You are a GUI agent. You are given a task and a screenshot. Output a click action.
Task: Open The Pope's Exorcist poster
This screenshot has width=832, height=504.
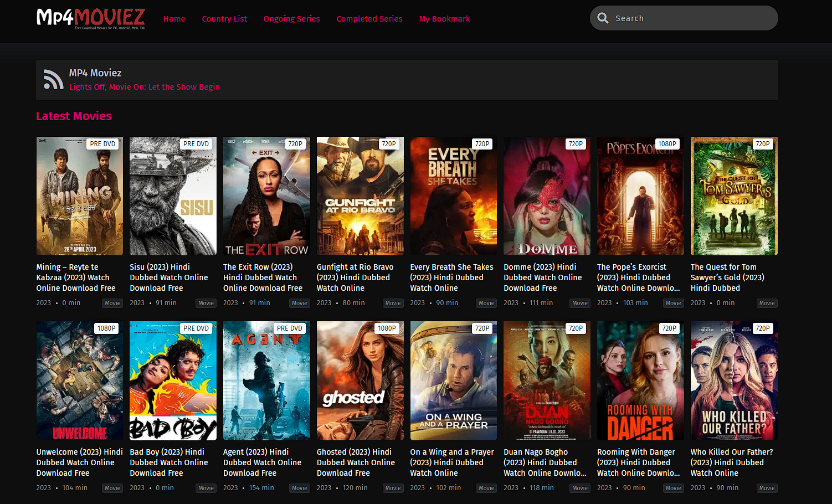640,196
